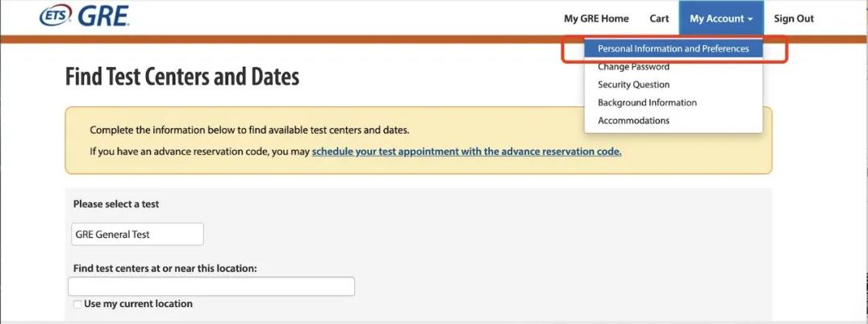Collapse the My Account dropdown menu
This screenshot has width=868, height=324.
tap(721, 19)
